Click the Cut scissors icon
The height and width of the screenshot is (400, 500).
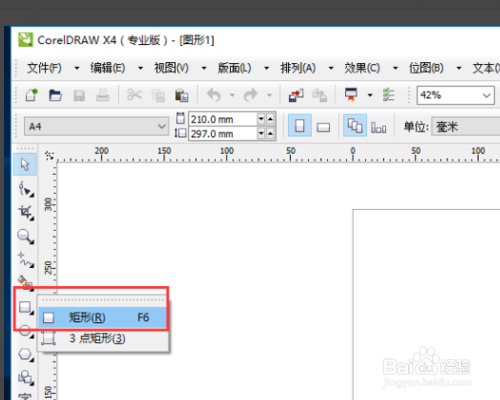(x=134, y=95)
